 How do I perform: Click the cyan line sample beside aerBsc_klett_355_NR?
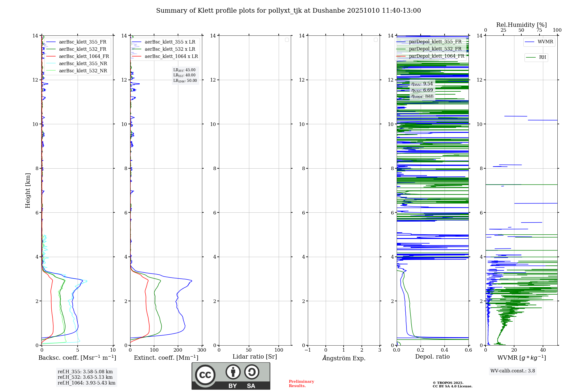coord(51,64)
